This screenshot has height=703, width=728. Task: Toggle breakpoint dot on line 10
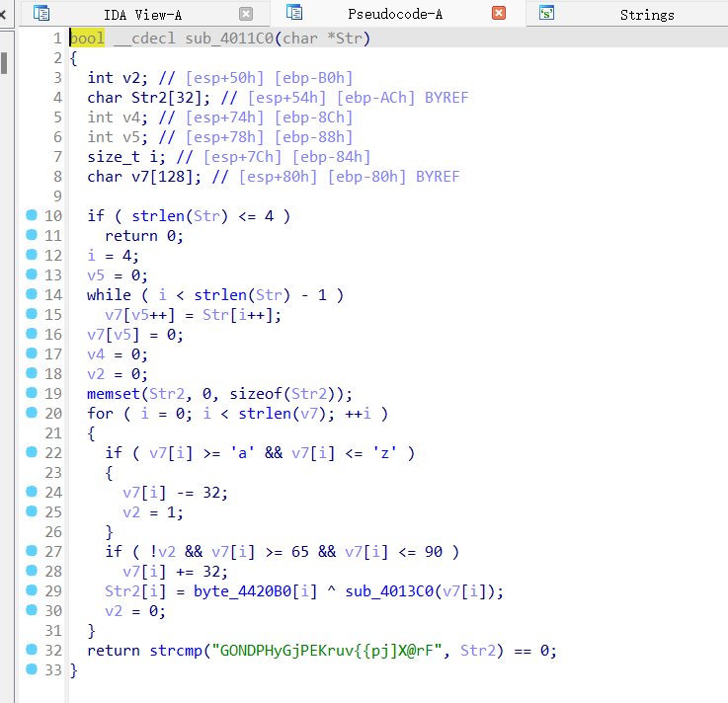(x=31, y=215)
